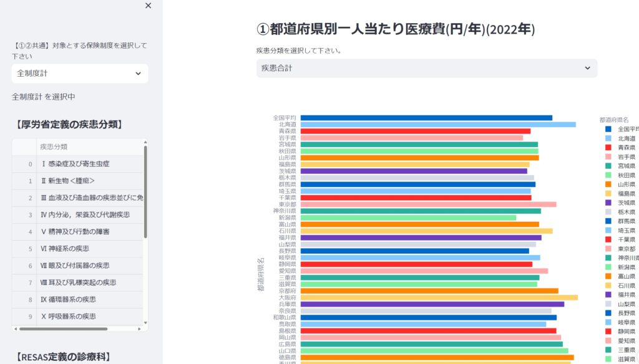639x364 pixels.
Task: Open the 疾患合計 disease category dropdown
Action: point(427,69)
